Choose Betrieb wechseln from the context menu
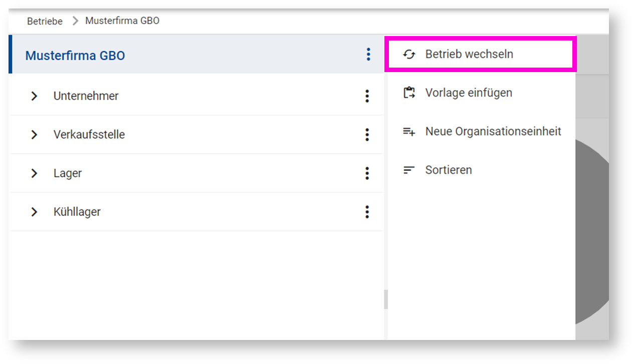The width and height of the screenshot is (633, 364). [469, 54]
